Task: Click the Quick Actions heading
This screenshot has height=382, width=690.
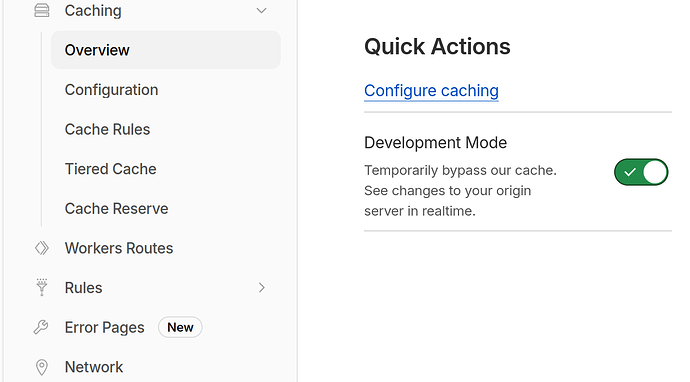Action: click(437, 47)
